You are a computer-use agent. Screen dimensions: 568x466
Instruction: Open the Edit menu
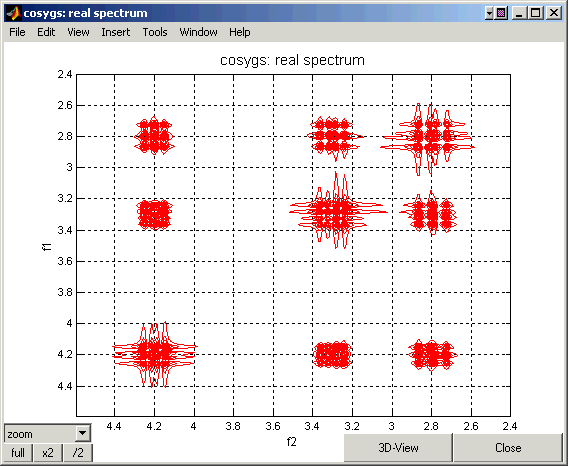pyautogui.click(x=46, y=32)
